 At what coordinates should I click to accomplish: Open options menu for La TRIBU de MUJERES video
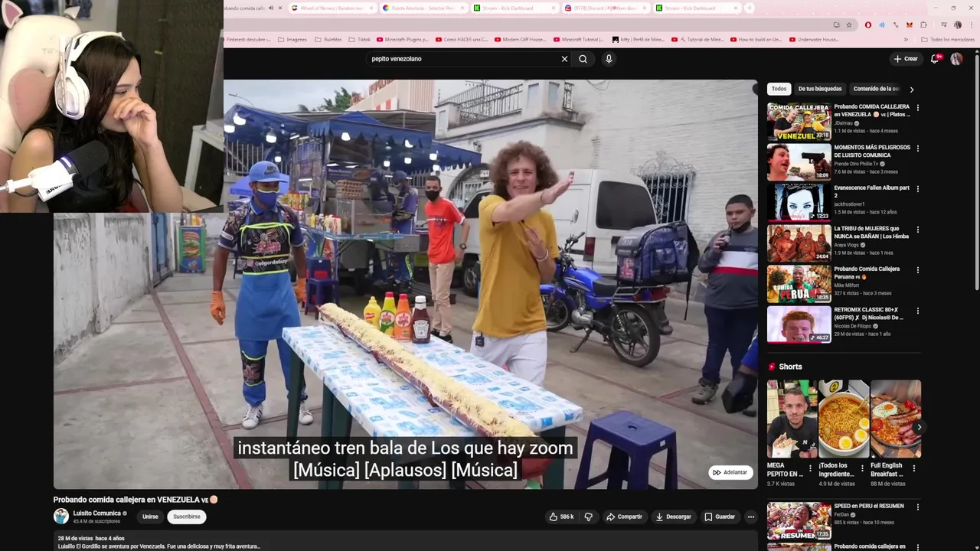tap(918, 230)
